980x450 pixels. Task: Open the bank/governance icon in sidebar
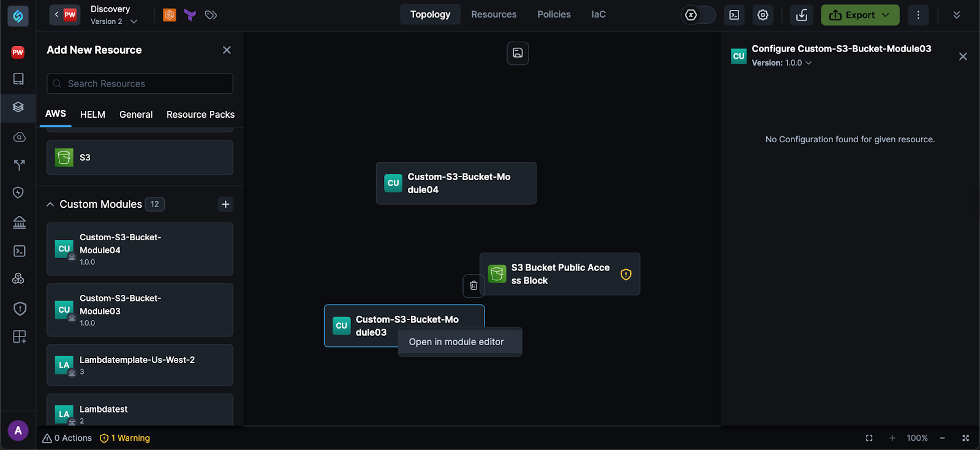pyautogui.click(x=19, y=222)
